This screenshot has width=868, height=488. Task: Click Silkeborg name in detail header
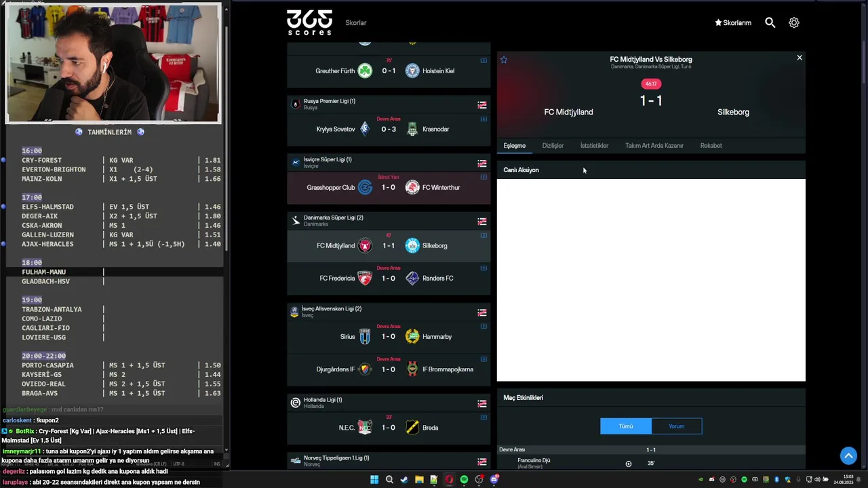tap(733, 112)
